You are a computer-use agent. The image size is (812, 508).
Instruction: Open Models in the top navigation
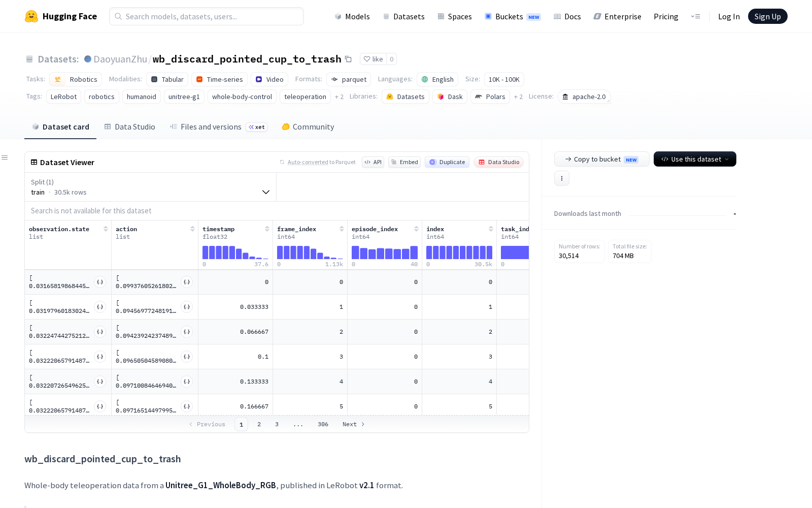(x=352, y=16)
